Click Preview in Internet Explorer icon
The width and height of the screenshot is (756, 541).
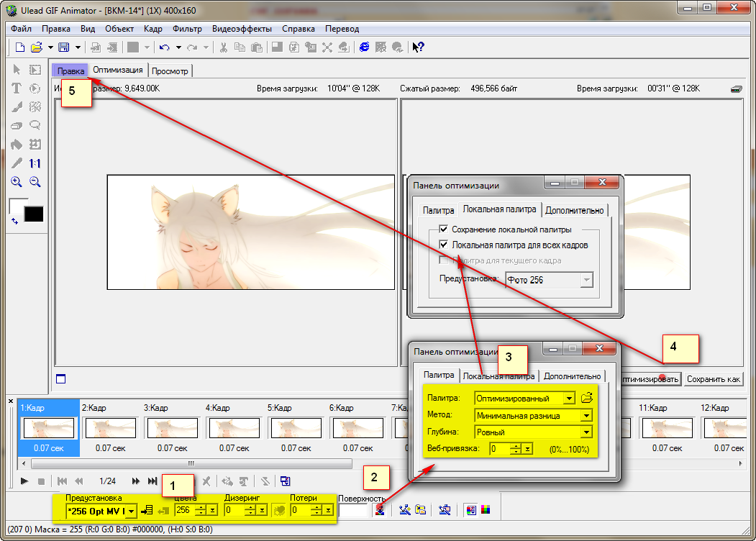pyautogui.click(x=365, y=47)
